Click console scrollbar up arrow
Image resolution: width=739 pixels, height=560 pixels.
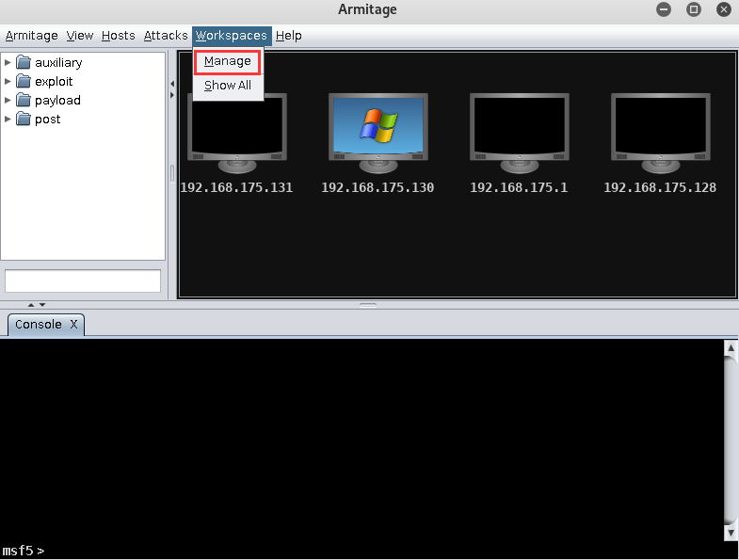(731, 348)
